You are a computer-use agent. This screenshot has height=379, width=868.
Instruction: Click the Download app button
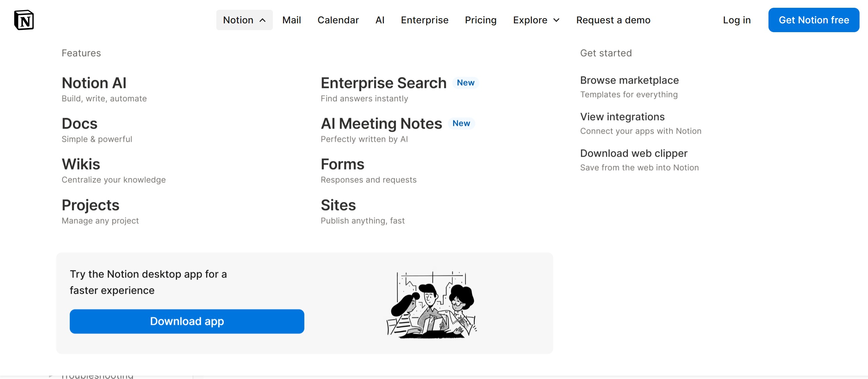pyautogui.click(x=187, y=321)
